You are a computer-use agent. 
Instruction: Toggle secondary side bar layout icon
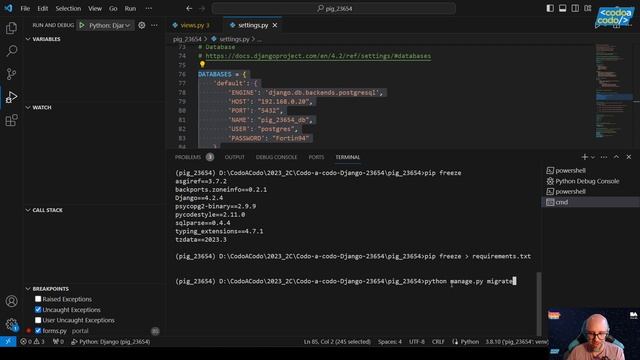pyautogui.click(x=575, y=8)
